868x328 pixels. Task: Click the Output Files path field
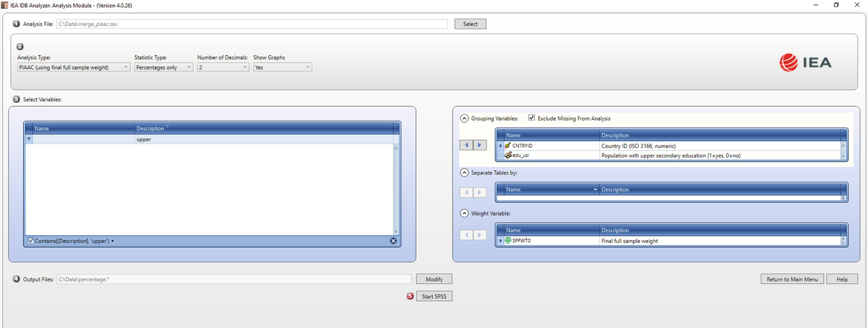(x=234, y=279)
